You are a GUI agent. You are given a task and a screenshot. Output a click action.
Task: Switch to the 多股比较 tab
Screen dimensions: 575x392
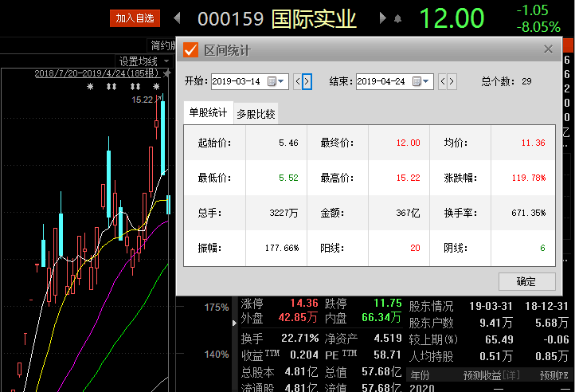[x=256, y=114]
